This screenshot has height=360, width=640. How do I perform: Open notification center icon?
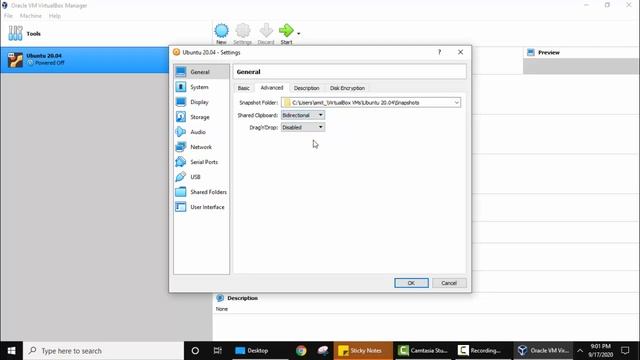(x=625, y=351)
